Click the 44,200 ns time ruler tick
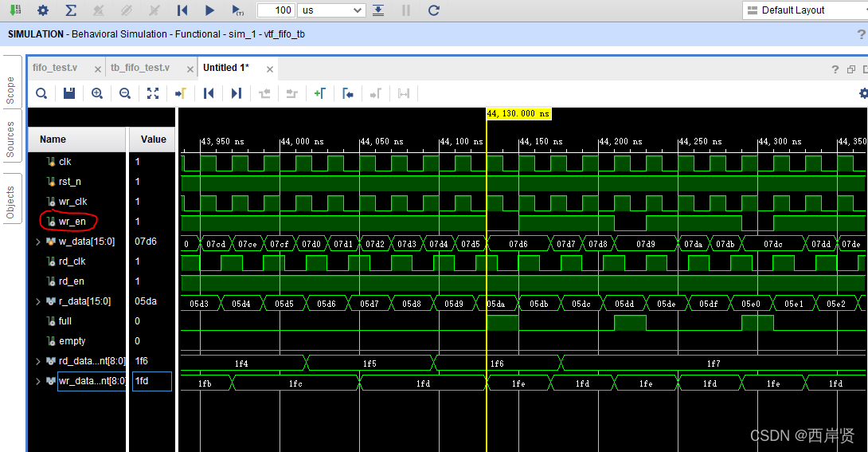 620,142
